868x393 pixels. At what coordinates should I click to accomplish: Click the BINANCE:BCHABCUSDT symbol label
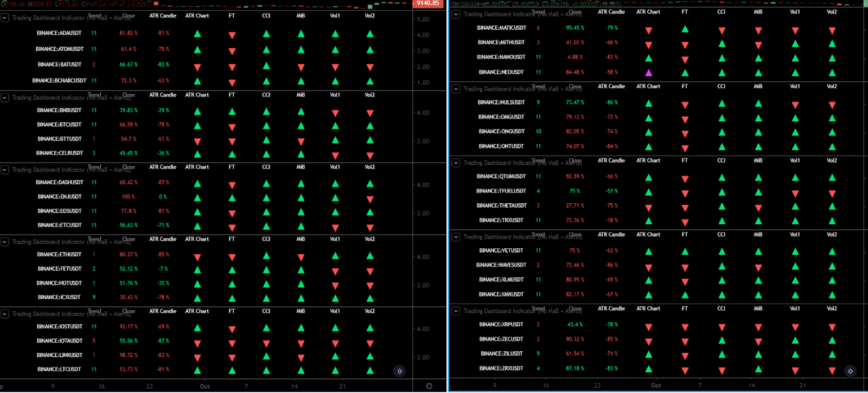click(x=59, y=81)
